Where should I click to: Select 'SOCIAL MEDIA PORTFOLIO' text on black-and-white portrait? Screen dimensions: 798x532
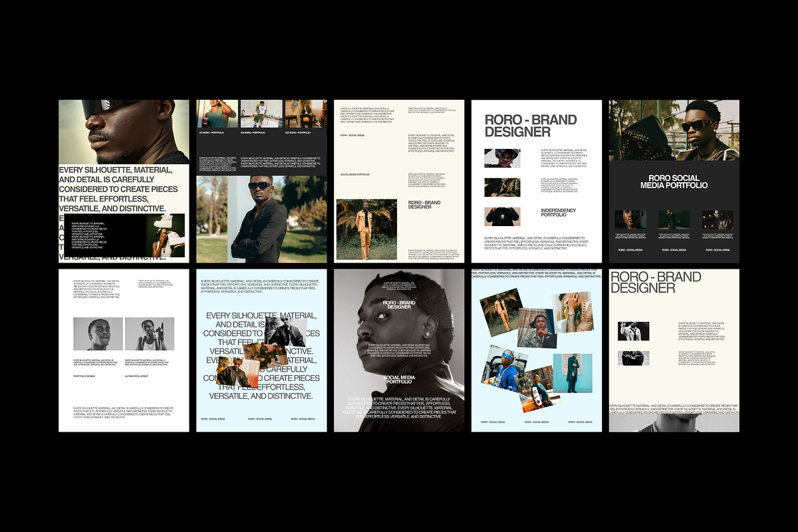tap(399, 380)
